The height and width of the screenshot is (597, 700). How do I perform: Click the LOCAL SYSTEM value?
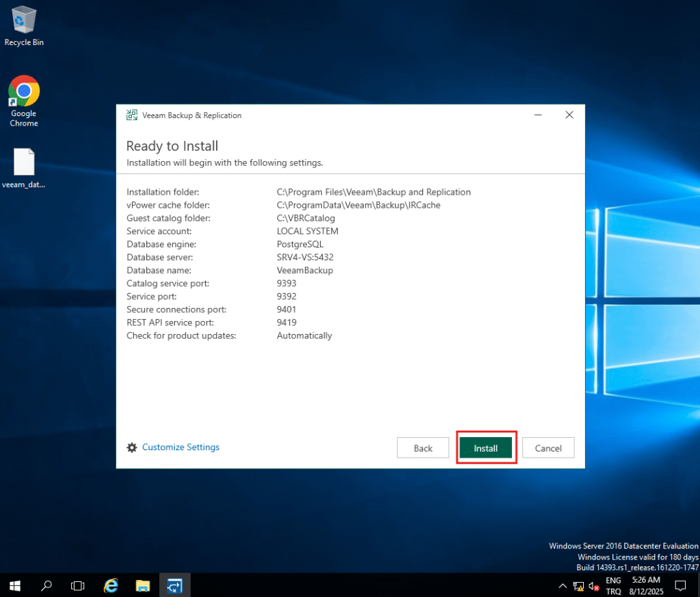coord(308,231)
